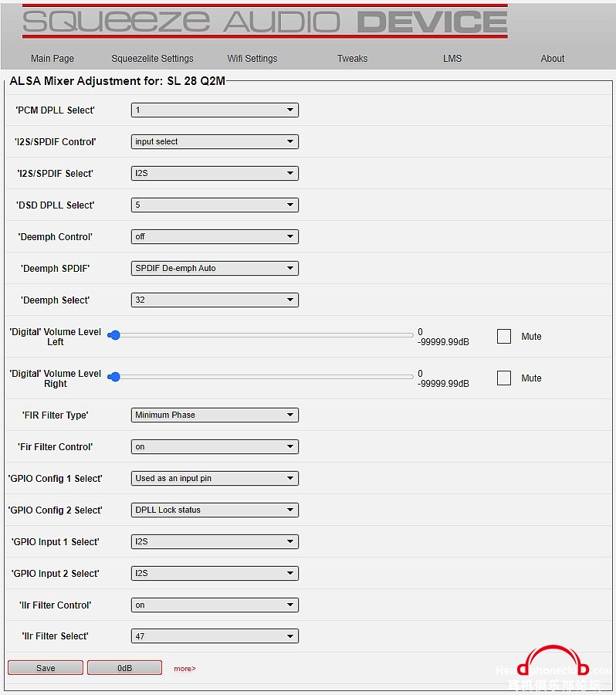Expand the 'Iir Filter Select' dropdown showing 47
This screenshot has width=616, height=695.
215,636
